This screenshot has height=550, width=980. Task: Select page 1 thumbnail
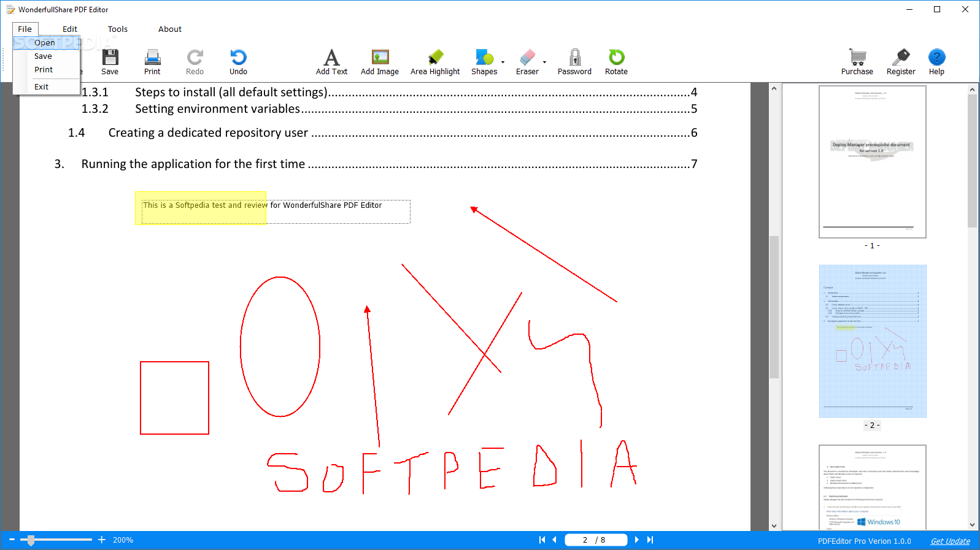tap(872, 162)
